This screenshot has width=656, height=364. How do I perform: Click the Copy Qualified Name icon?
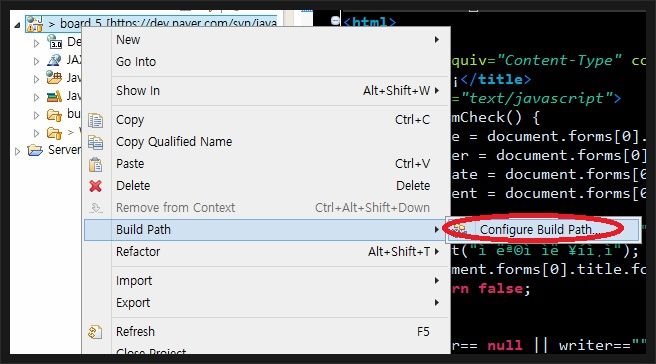(95, 142)
